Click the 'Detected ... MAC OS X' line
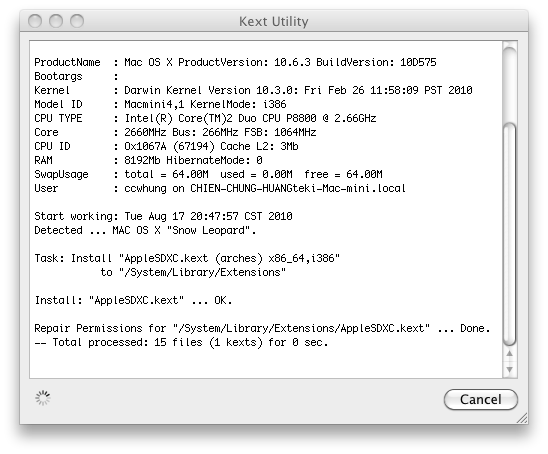The height and width of the screenshot is (454, 548). point(145,230)
